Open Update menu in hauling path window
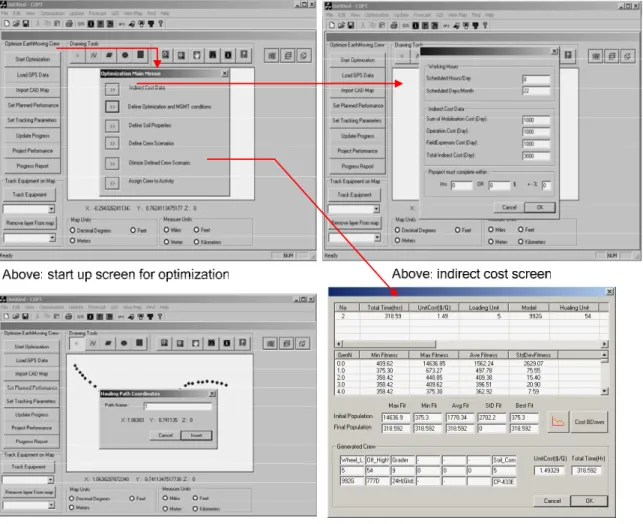643x524 pixels. click(x=76, y=307)
